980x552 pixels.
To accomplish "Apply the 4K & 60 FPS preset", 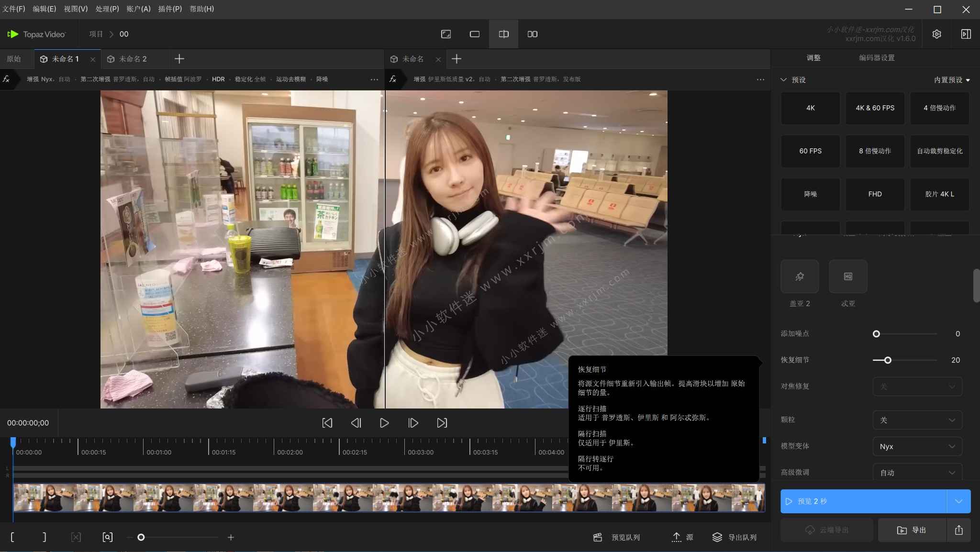I will (x=875, y=108).
